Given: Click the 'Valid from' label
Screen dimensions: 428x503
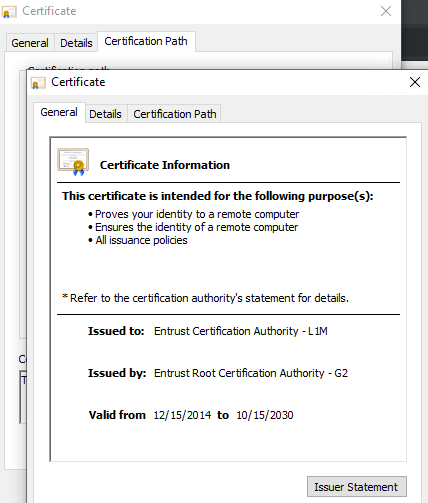Looking at the screenshot, I should click(x=117, y=415).
